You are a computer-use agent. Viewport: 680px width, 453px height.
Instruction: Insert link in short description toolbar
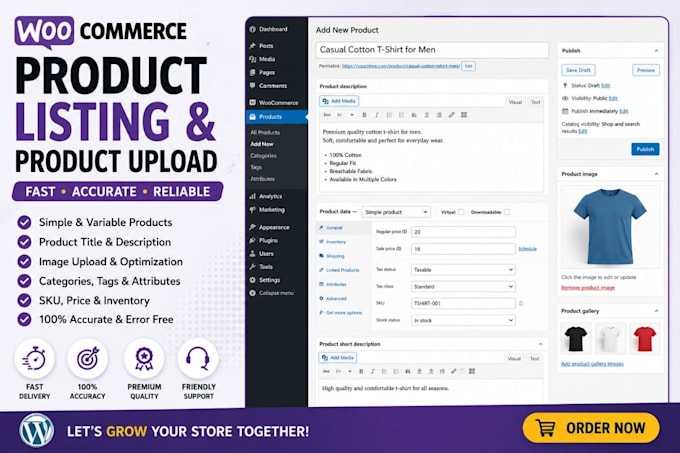(x=454, y=372)
